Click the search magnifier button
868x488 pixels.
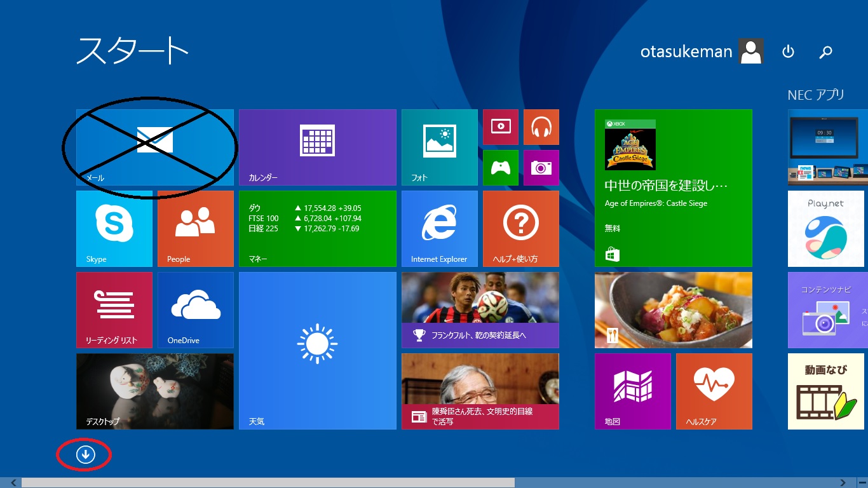(x=825, y=52)
